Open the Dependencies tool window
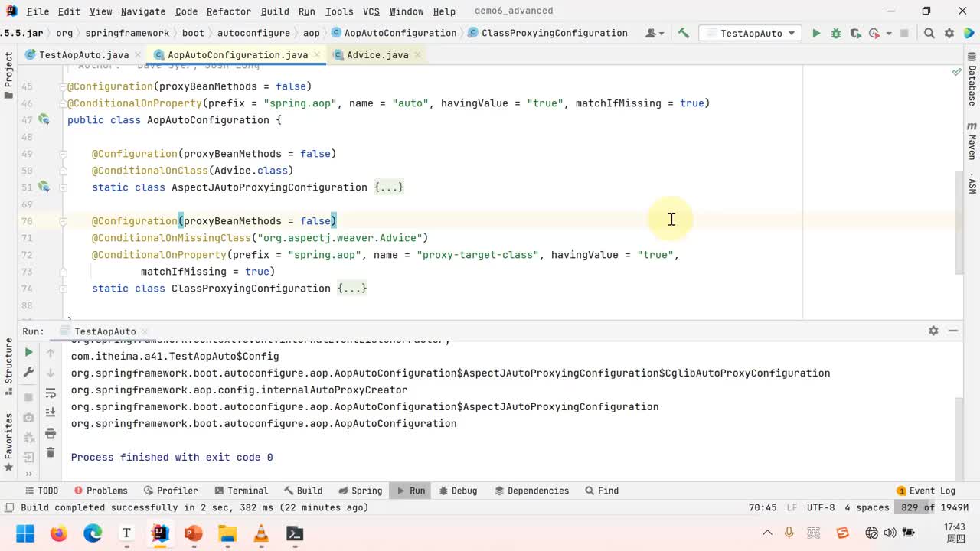 click(x=531, y=491)
